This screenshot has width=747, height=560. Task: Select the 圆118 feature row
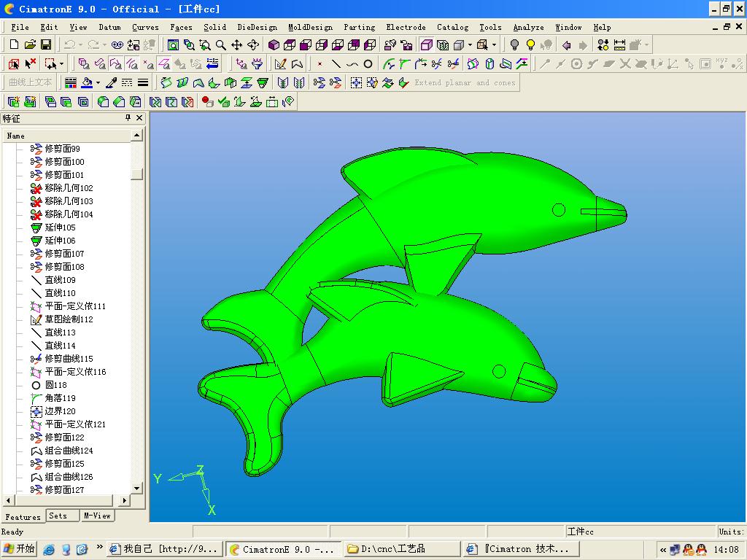click(x=49, y=385)
